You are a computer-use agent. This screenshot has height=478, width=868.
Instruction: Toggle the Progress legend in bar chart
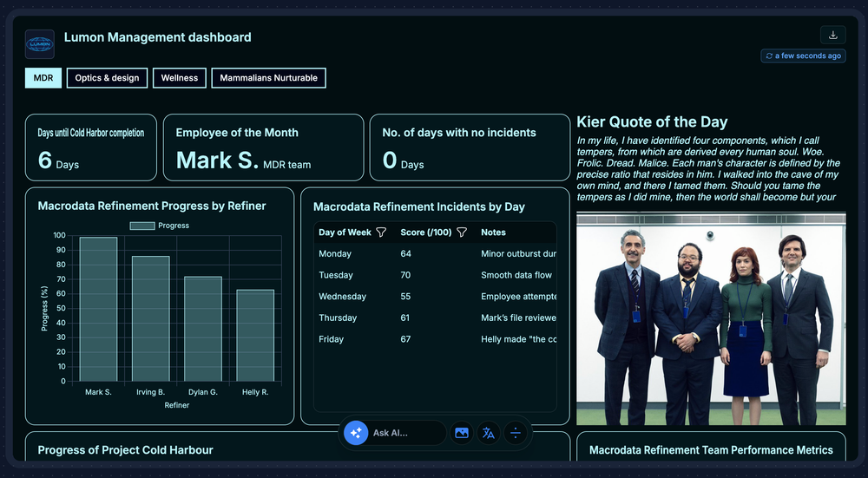[160, 226]
